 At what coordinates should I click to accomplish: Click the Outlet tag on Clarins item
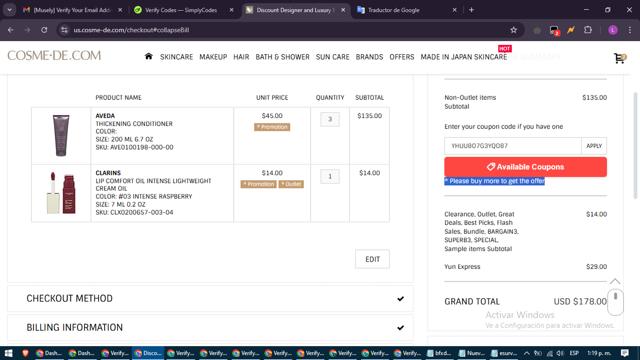(x=291, y=184)
